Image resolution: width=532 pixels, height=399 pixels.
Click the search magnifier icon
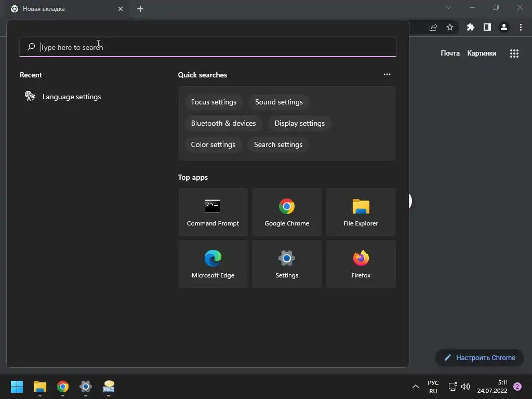(31, 47)
